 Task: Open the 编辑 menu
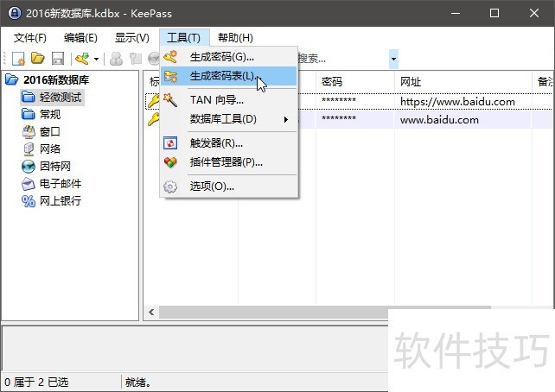pyautogui.click(x=80, y=38)
